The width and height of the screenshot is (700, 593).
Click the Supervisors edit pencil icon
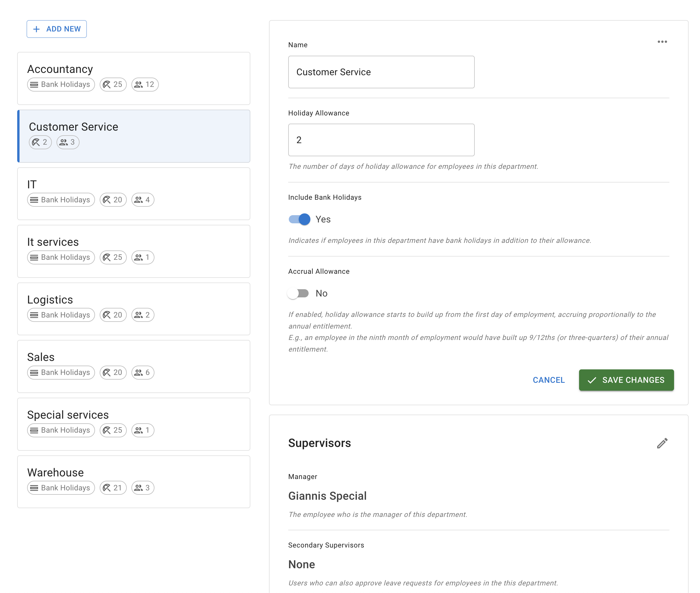coord(662,443)
